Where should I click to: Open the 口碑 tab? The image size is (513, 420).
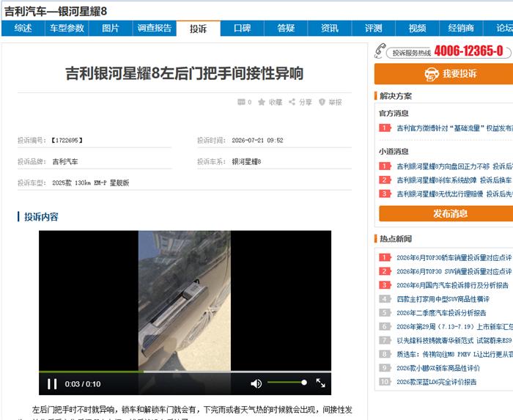pos(242,28)
